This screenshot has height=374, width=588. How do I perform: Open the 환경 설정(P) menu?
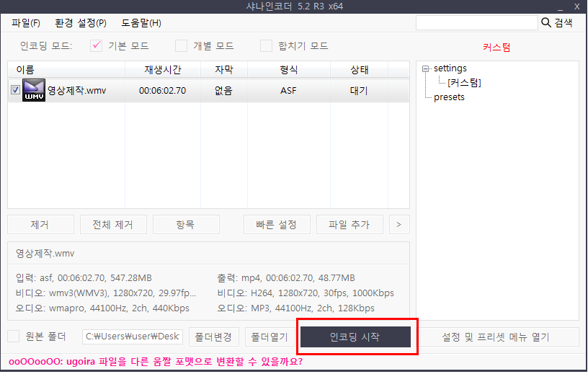81,23
